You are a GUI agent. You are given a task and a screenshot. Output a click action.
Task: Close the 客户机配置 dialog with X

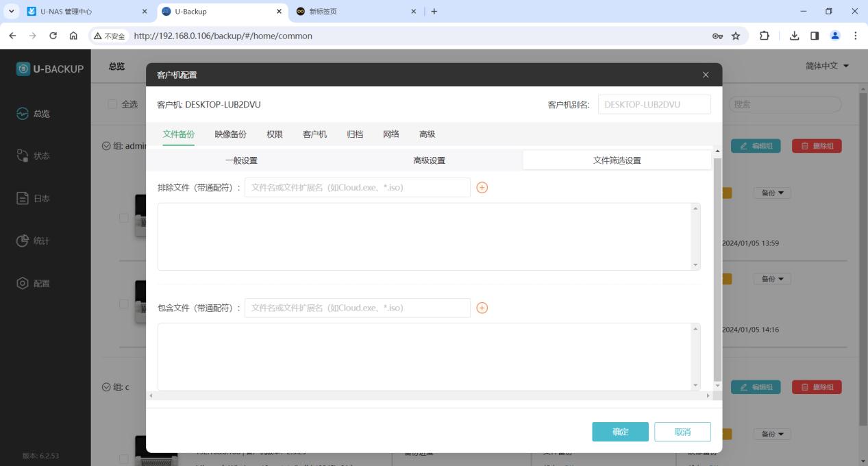(706, 75)
